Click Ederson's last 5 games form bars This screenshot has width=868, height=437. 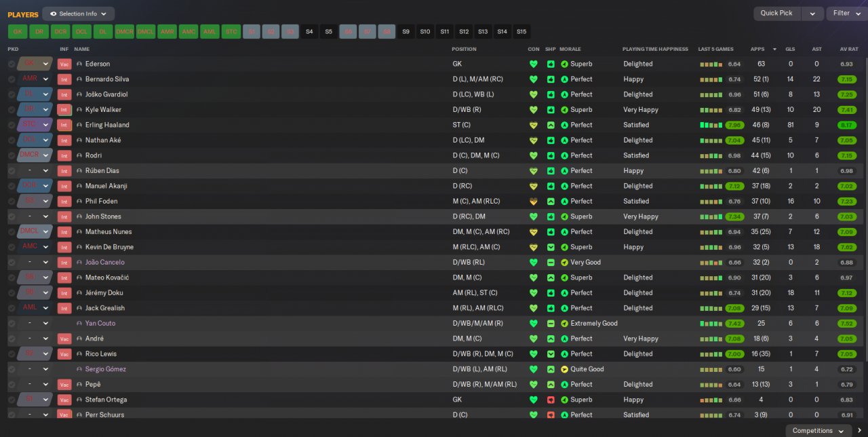point(711,64)
